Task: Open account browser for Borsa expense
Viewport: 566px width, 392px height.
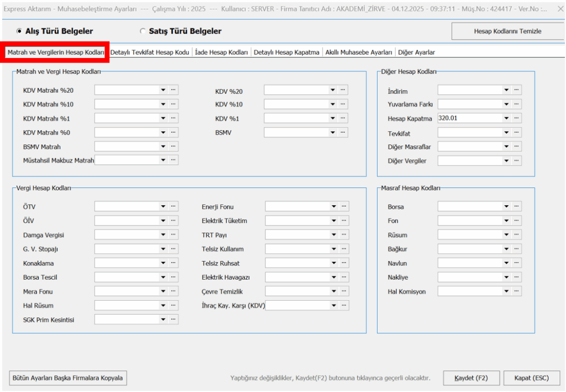Action: [x=517, y=206]
